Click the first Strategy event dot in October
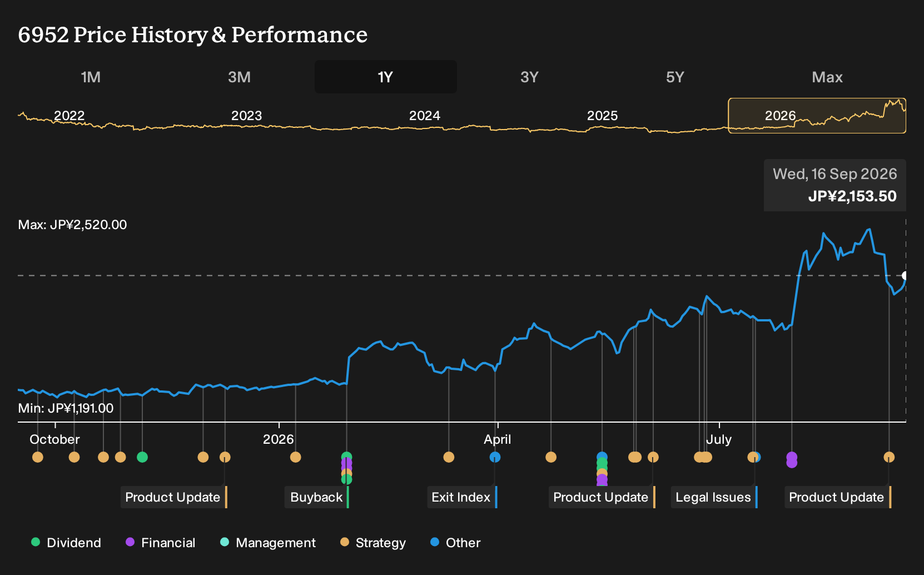Viewport: 924px width, 575px height. coord(38,457)
